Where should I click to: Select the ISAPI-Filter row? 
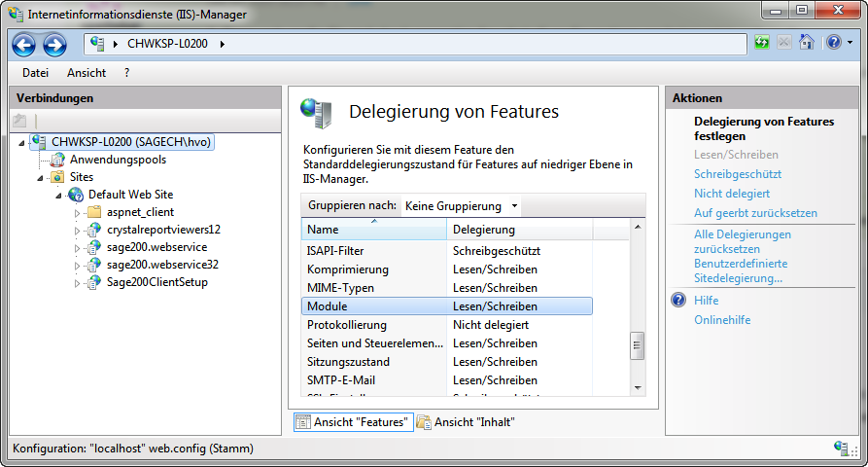coord(447,251)
